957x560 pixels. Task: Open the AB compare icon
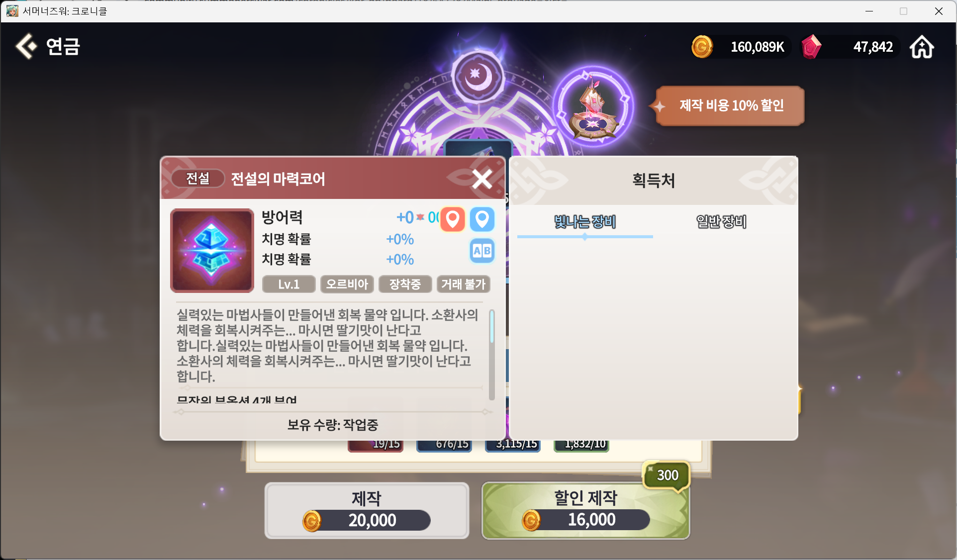[x=482, y=251]
